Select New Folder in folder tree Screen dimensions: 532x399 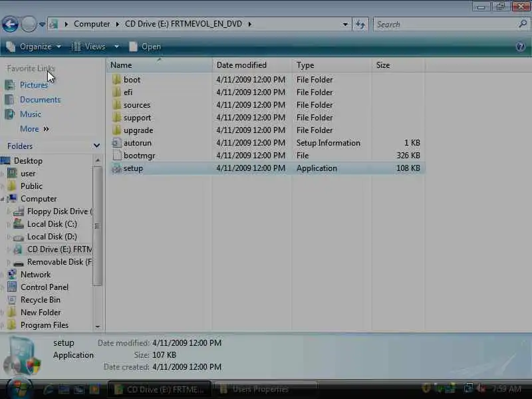41,312
